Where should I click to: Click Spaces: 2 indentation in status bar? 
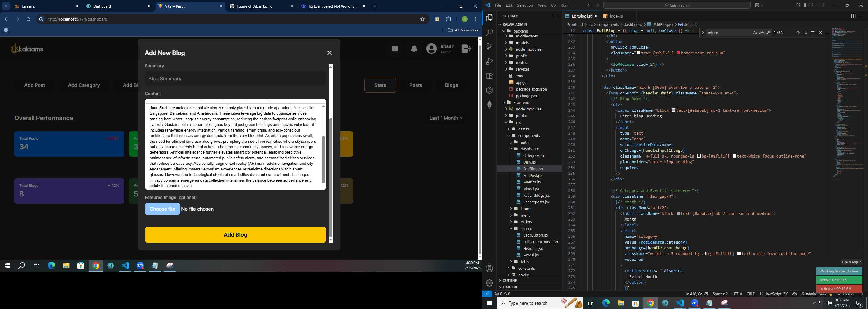720,294
